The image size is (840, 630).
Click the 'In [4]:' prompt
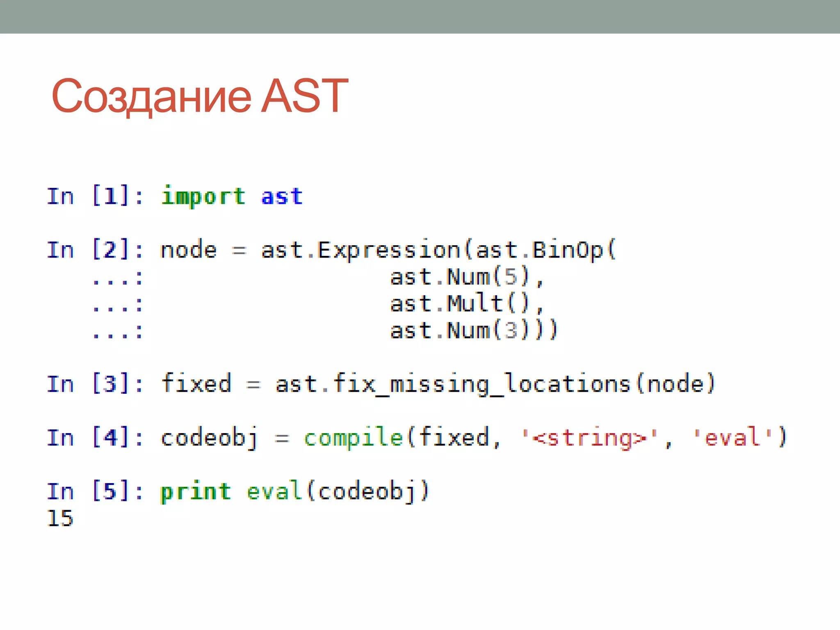[95, 437]
